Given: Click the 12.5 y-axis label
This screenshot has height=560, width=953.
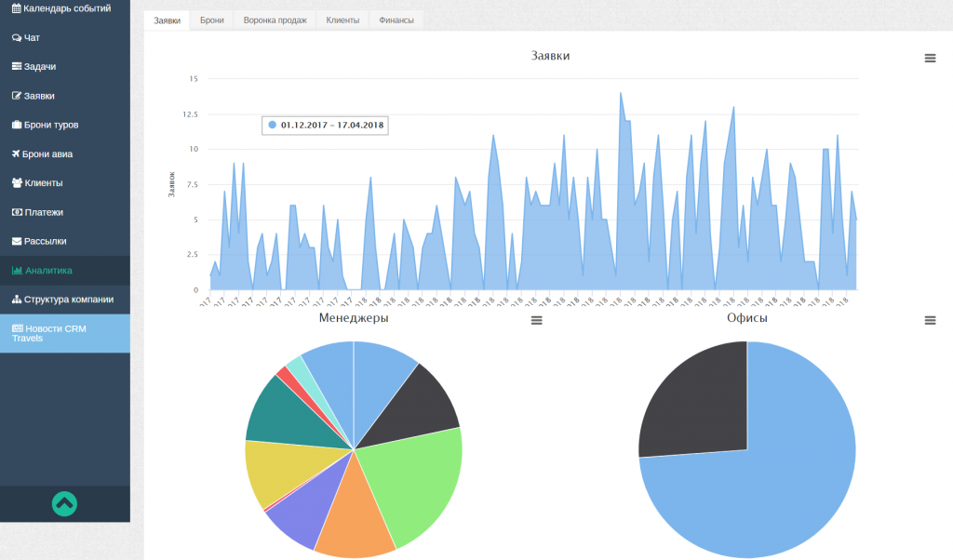Looking at the screenshot, I should tap(191, 114).
